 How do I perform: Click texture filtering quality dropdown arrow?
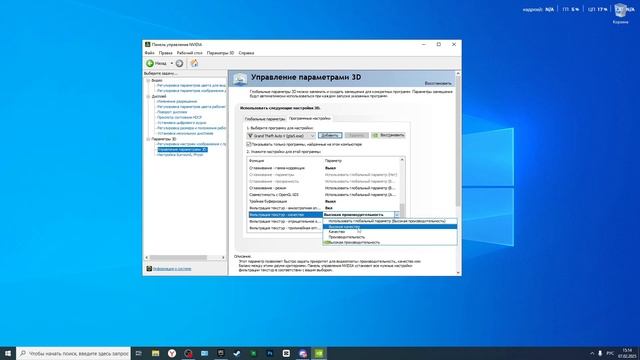click(396, 215)
